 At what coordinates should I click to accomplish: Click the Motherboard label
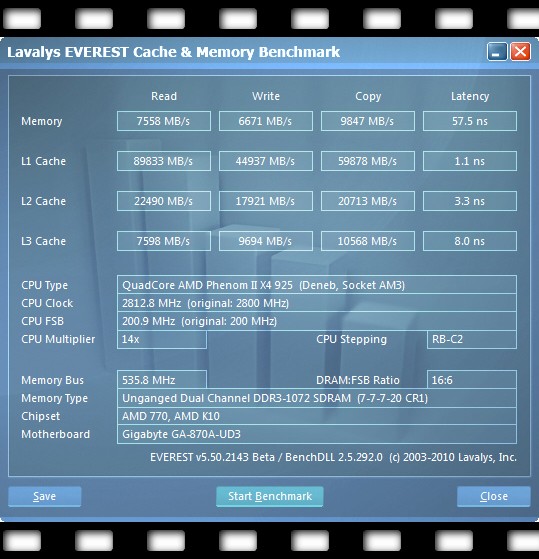(x=56, y=434)
